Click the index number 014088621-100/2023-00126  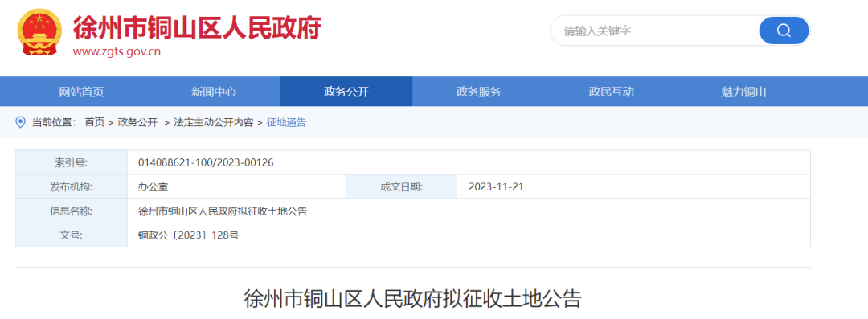coord(206,163)
